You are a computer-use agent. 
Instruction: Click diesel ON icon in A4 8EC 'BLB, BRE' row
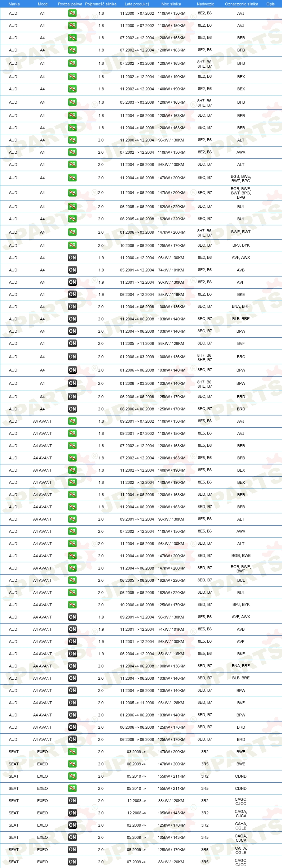coord(72,319)
